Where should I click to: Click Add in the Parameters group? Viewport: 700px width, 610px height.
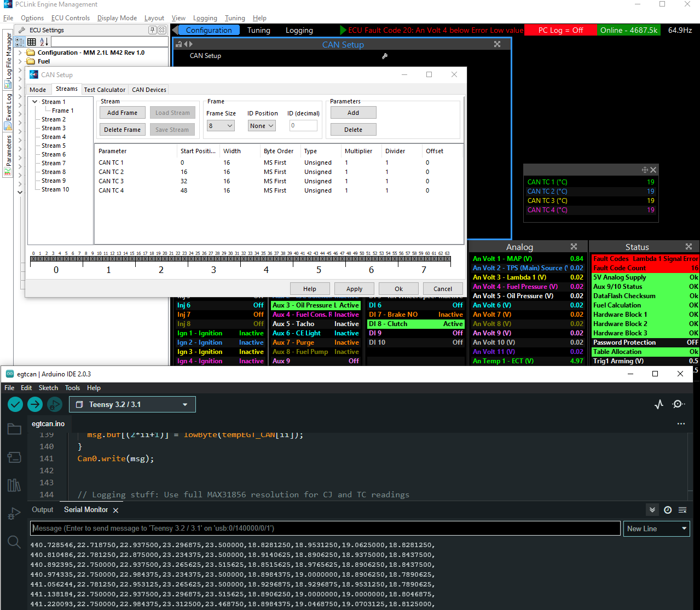click(x=354, y=113)
